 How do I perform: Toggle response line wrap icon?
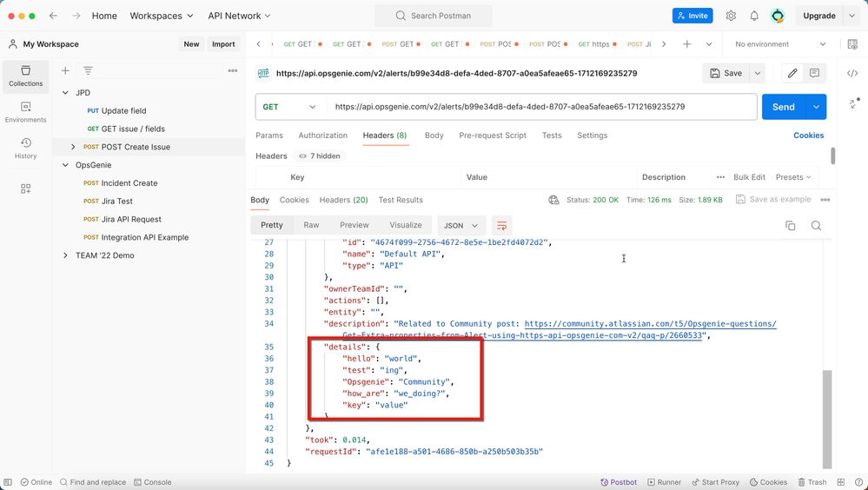(501, 225)
